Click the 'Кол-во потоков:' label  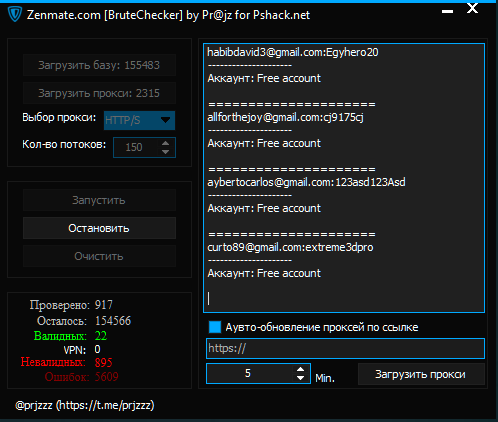tap(64, 144)
